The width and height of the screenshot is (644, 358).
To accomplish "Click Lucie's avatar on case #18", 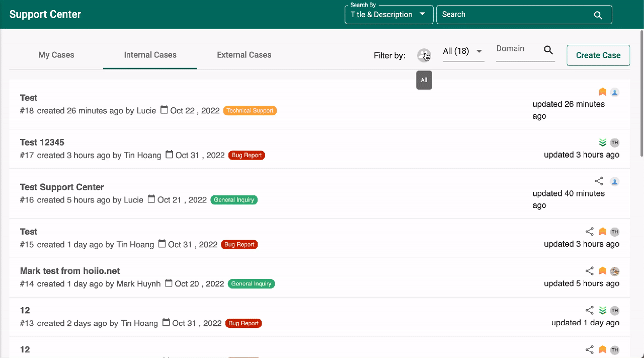I will 614,92.
